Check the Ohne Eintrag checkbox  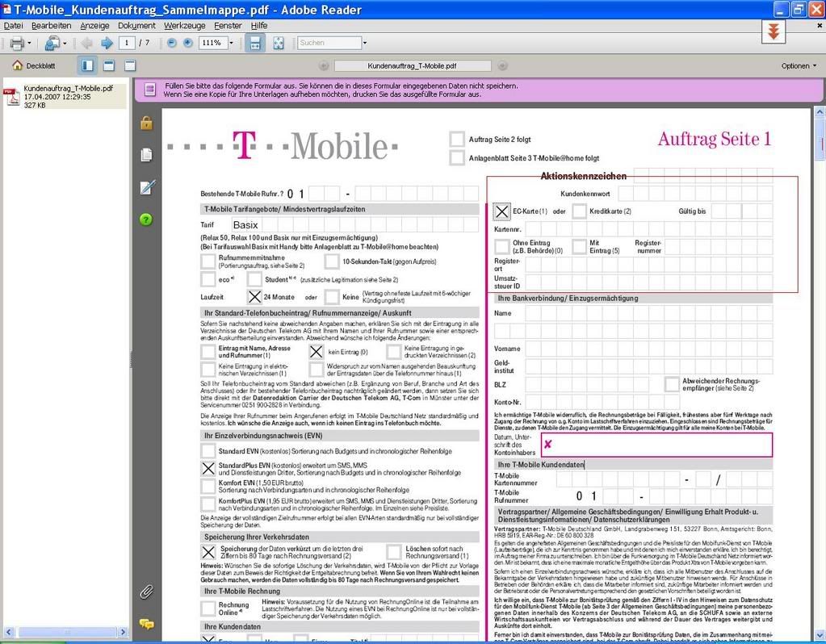(501, 246)
